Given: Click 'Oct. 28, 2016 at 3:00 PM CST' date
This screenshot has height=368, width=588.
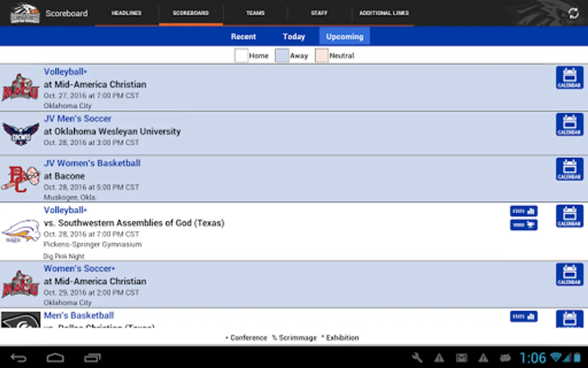Looking at the screenshot, I should click(x=91, y=143).
